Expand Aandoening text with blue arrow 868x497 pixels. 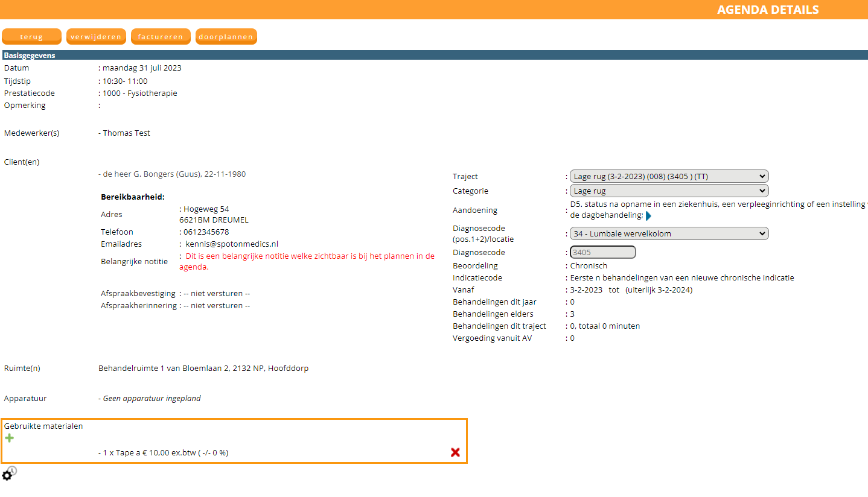coord(648,215)
